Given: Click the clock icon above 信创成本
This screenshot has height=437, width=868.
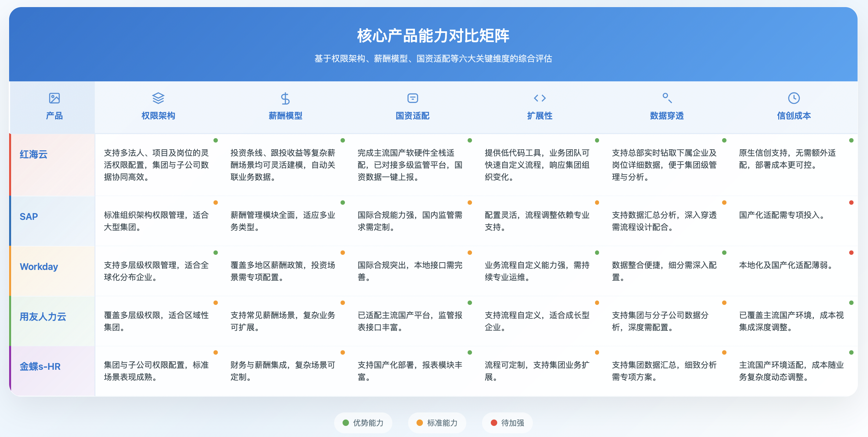Looking at the screenshot, I should click(793, 98).
